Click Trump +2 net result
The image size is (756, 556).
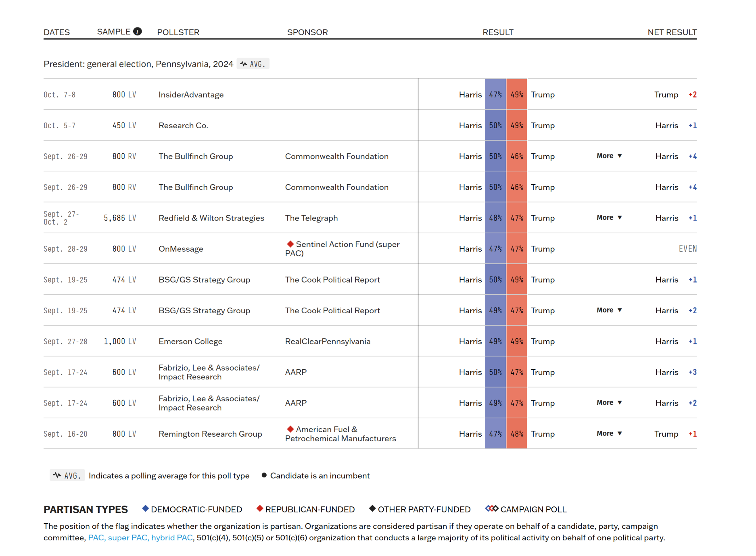pos(676,95)
